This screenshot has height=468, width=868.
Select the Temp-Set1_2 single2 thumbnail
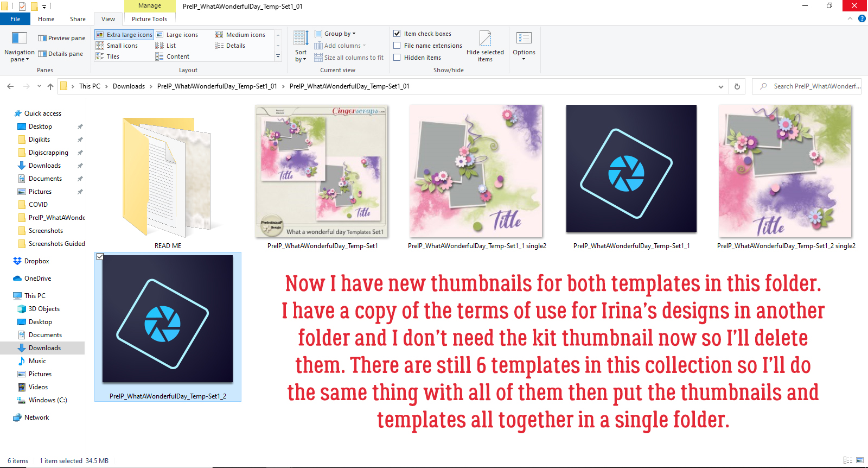tap(786, 178)
